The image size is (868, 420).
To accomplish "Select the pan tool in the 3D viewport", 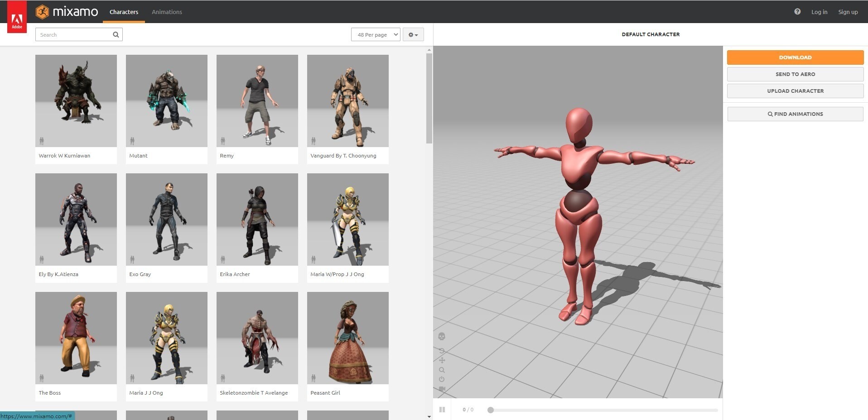I will pos(442,360).
